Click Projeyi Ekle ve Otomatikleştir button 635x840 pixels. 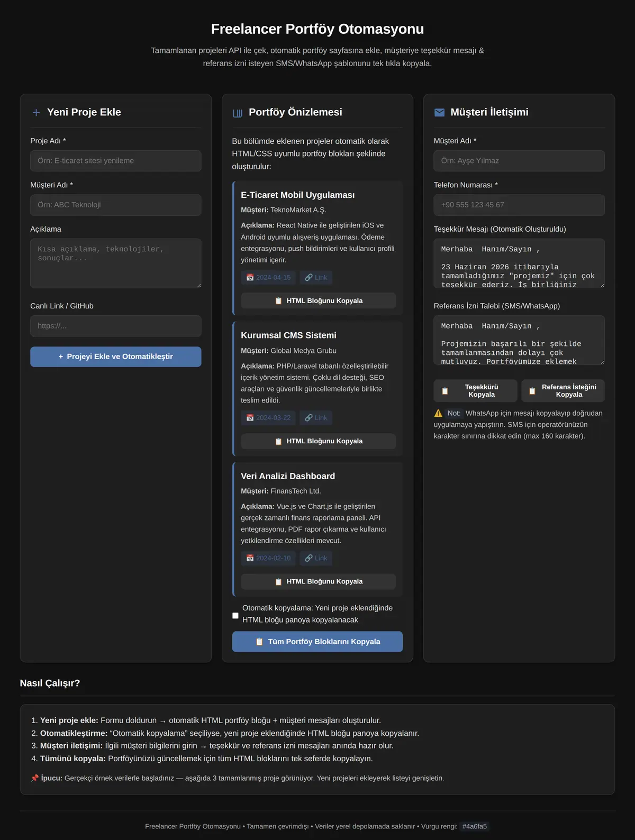(x=116, y=357)
